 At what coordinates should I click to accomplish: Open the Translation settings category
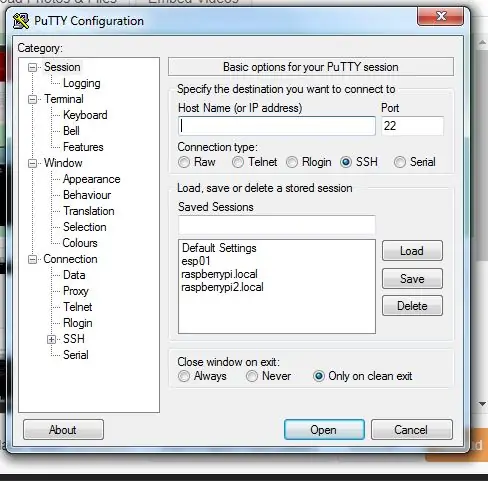pos(89,211)
